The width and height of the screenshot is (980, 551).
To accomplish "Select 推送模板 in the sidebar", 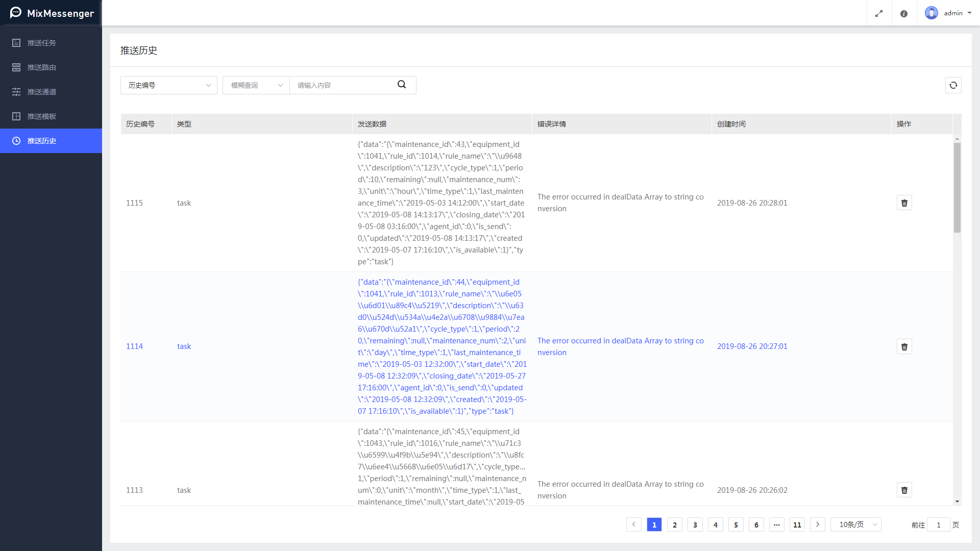I will (x=42, y=116).
